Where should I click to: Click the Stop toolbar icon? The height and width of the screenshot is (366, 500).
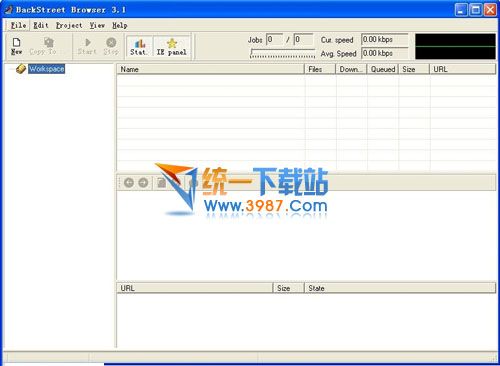click(111, 42)
